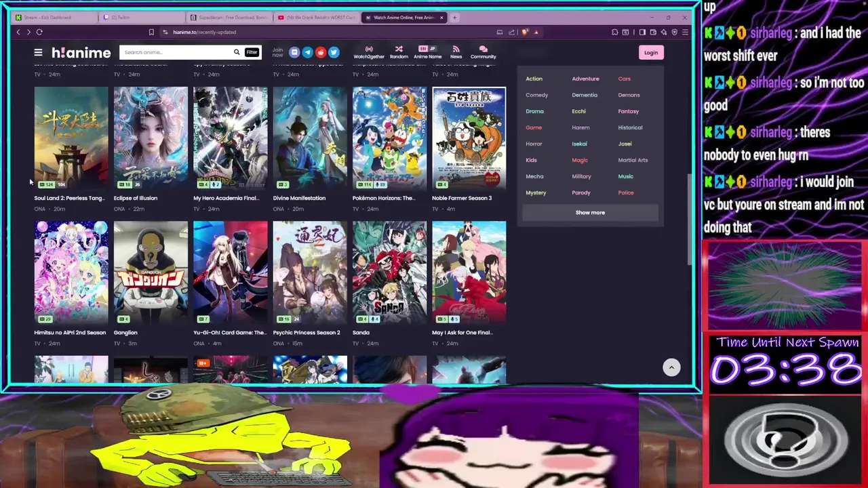
Task: Click the Ganglion title text
Action: pyautogui.click(x=125, y=333)
